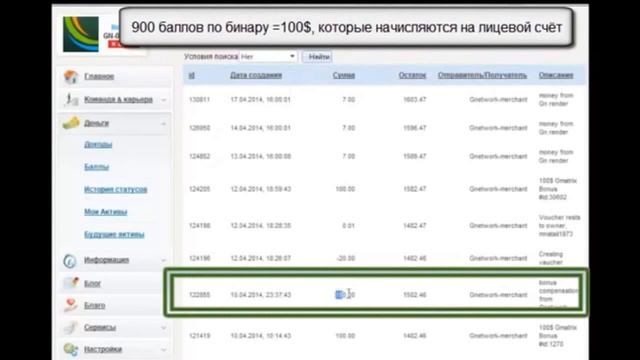Click the date 12.04.2014, 18:28:35
The image size is (640, 360).
pos(260,225)
